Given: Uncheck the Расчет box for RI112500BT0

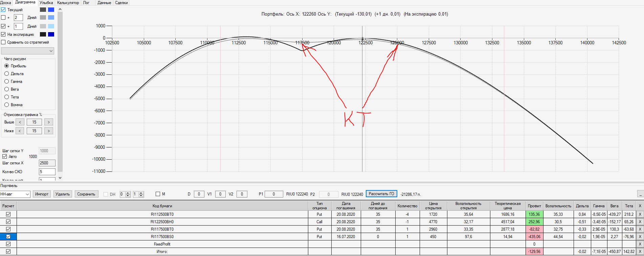Looking at the screenshot, I should [8, 214].
